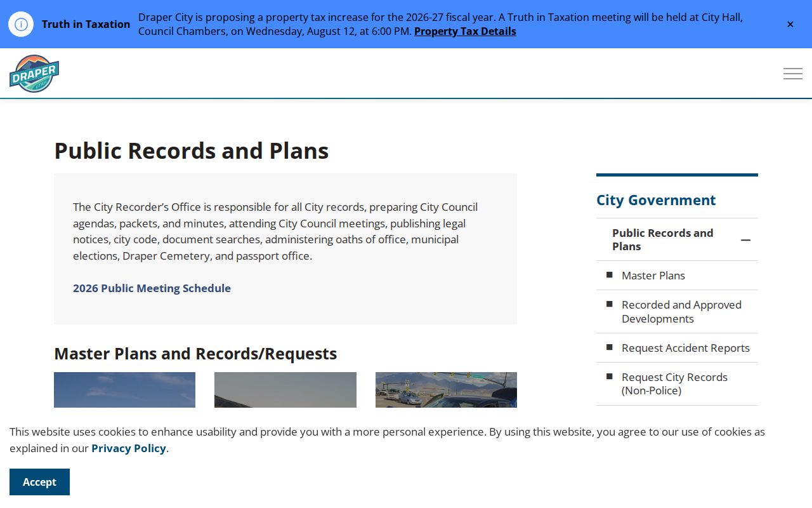Go to Master Plans in sidebar
812x508 pixels.
click(653, 276)
